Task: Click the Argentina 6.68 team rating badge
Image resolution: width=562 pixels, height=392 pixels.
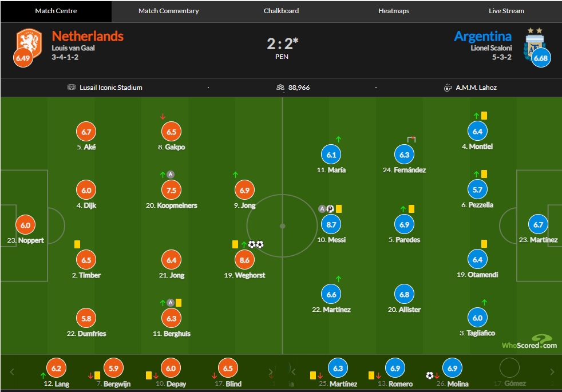Action: 540,58
